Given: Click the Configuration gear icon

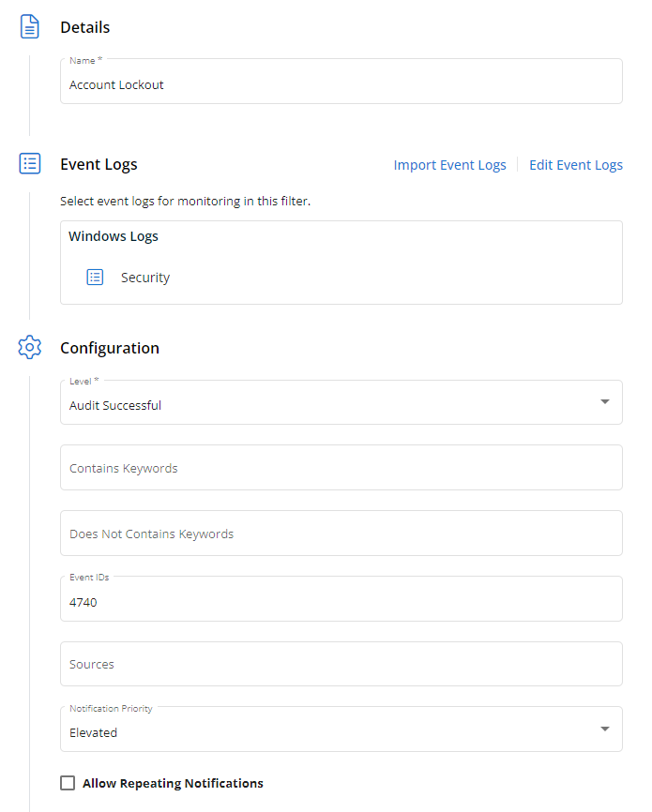Looking at the screenshot, I should tap(30, 348).
